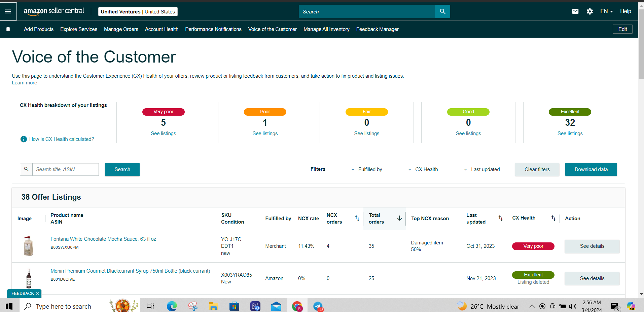644x312 pixels.
Task: See listings under the Excellent category
Action: coord(570,133)
